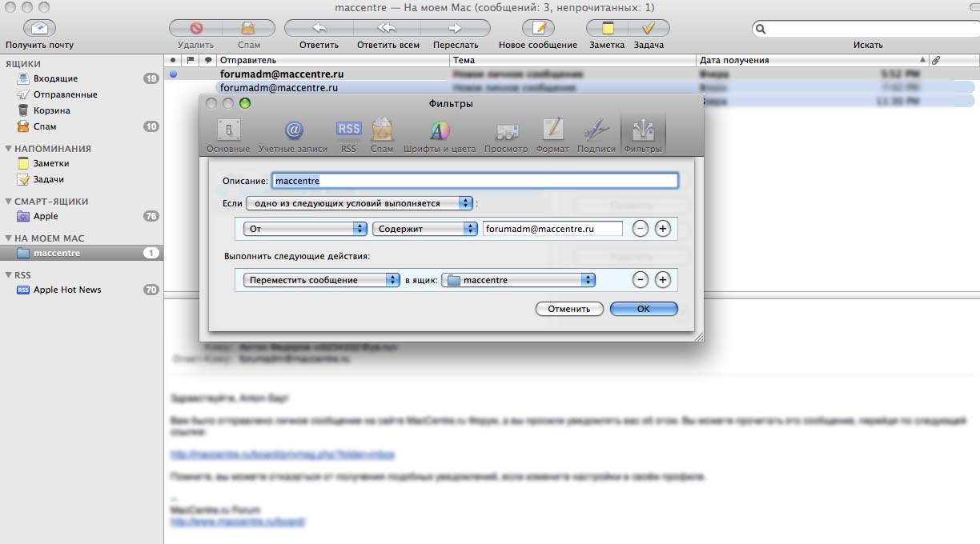
Task: Open the Если condition-match dropdown
Action: (359, 203)
